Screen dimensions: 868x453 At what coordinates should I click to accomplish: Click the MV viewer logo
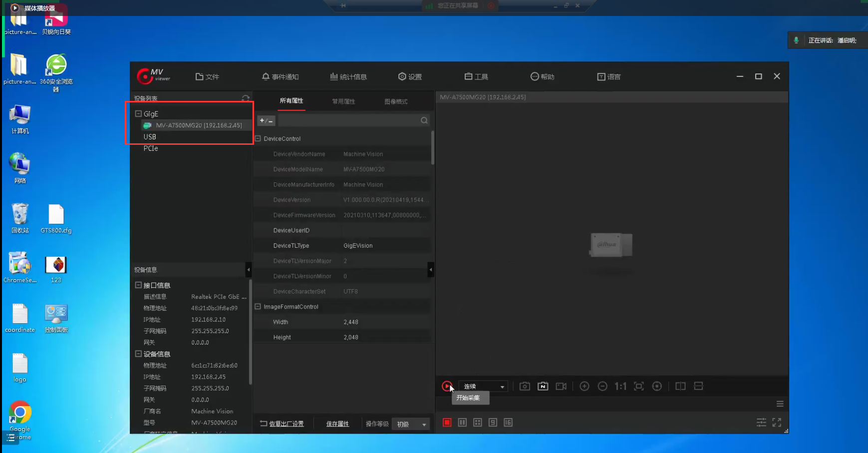(x=154, y=76)
